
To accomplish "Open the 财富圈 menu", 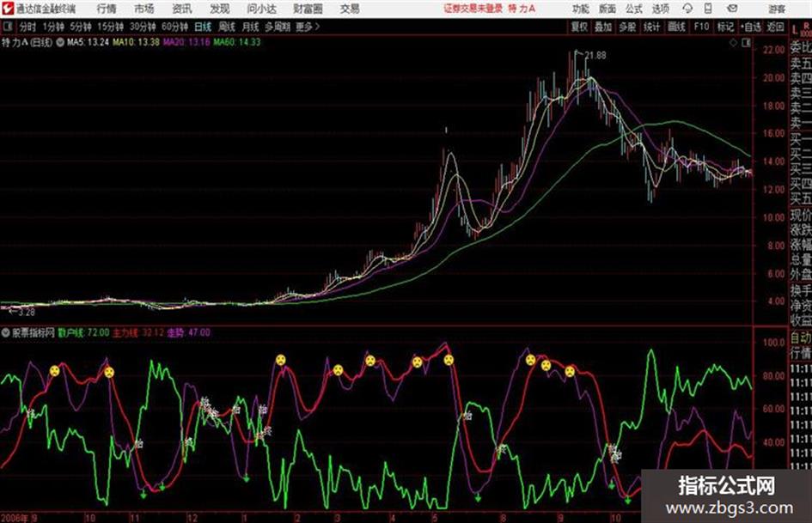I will click(x=308, y=9).
